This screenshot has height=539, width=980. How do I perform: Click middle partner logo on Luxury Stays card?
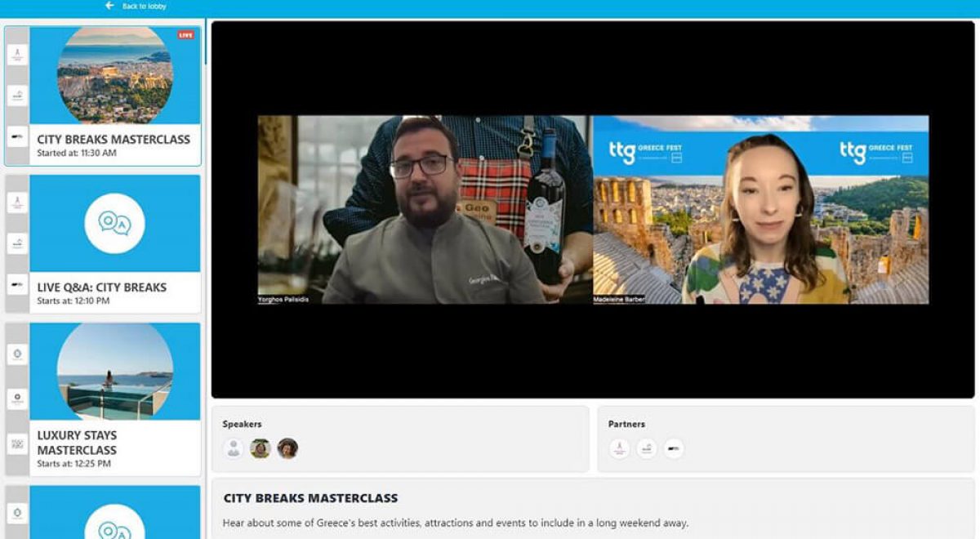pyautogui.click(x=17, y=399)
